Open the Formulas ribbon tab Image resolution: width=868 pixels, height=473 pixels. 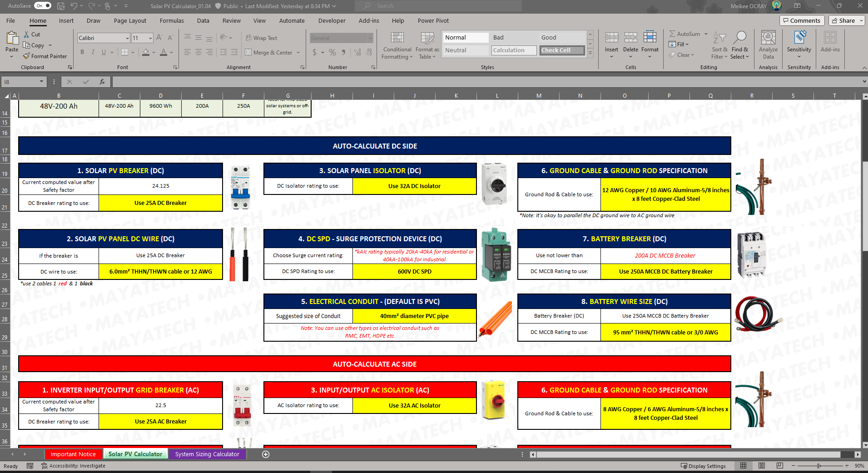click(172, 20)
